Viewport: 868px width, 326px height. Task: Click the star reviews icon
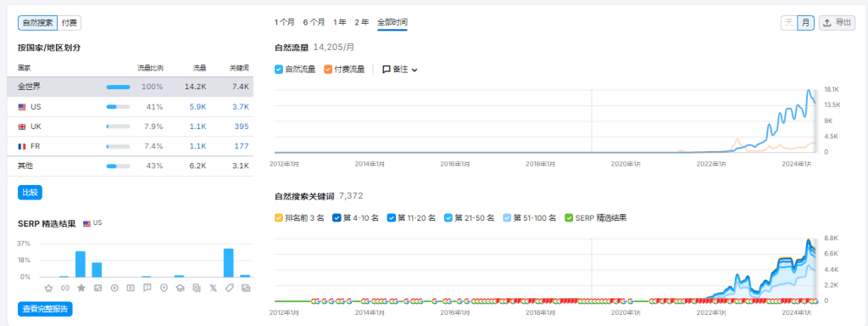pyautogui.click(x=81, y=288)
